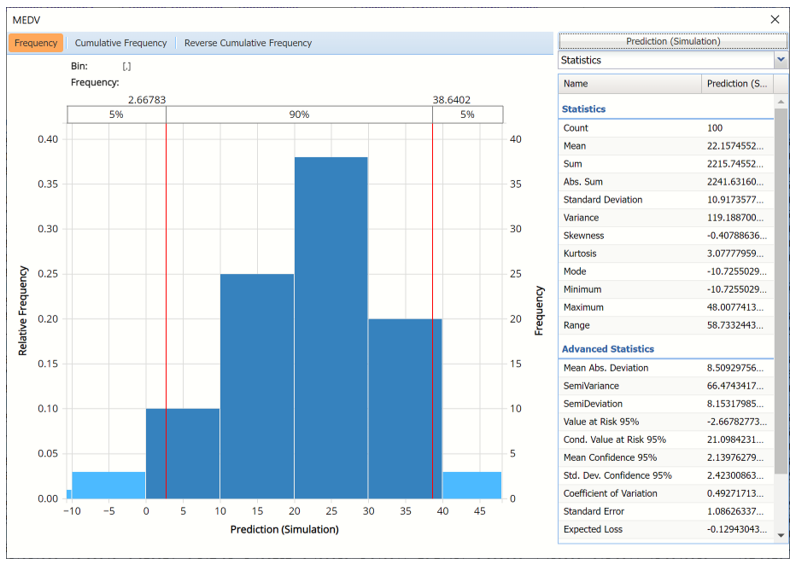
Task: Click the Advanced Statistics section header
Action: 608,349
